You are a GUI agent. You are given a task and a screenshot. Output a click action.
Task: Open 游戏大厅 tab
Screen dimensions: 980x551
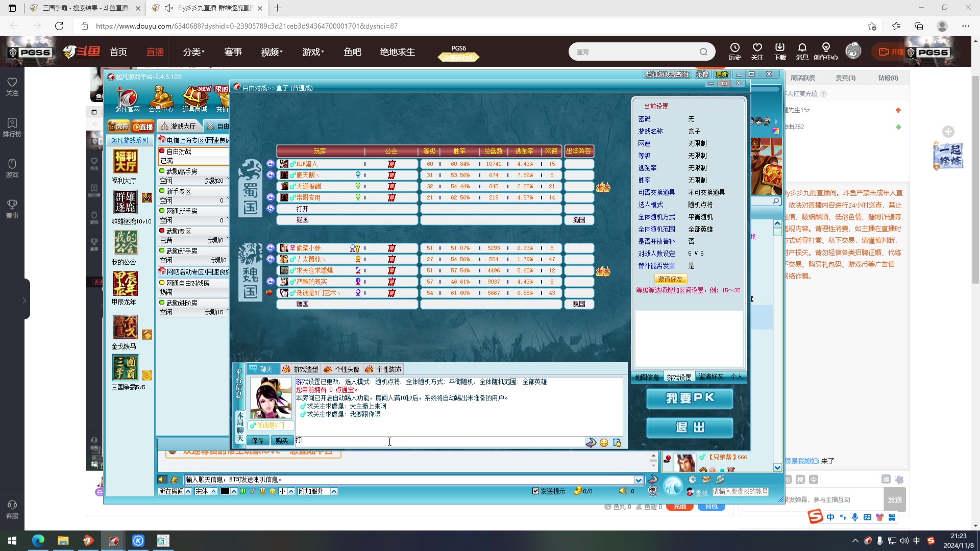tap(179, 126)
